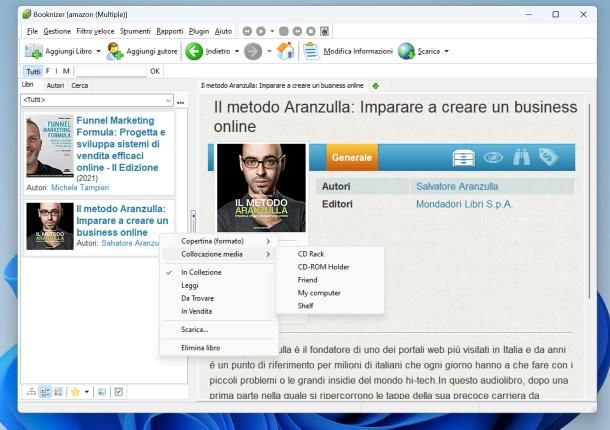610x430 pixels.
Task: Toggle the eye icon tab
Action: tap(493, 158)
